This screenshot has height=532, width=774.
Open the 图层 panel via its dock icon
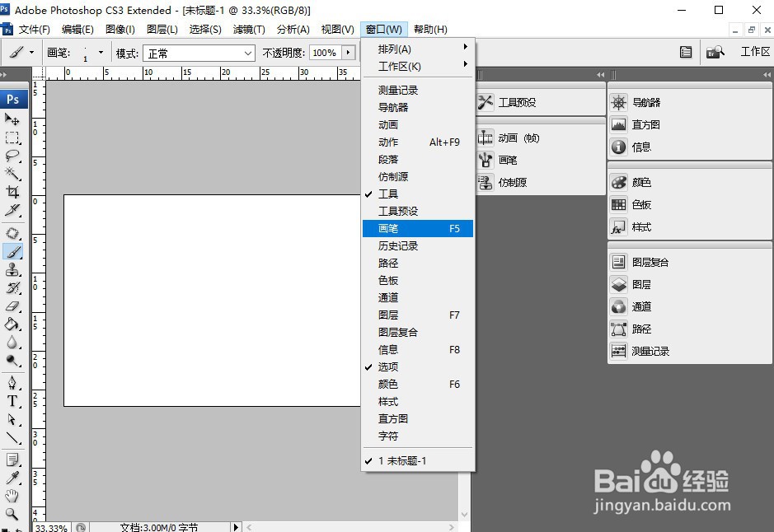tap(618, 282)
